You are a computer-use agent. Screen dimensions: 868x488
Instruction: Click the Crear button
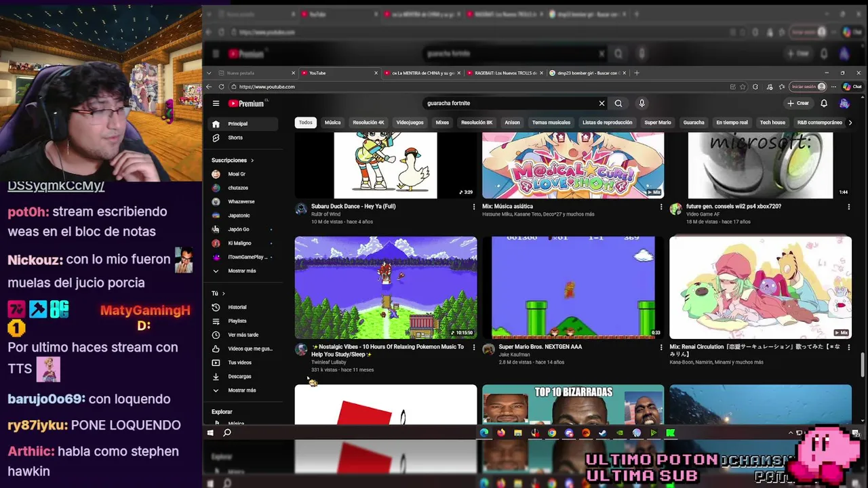(798, 103)
